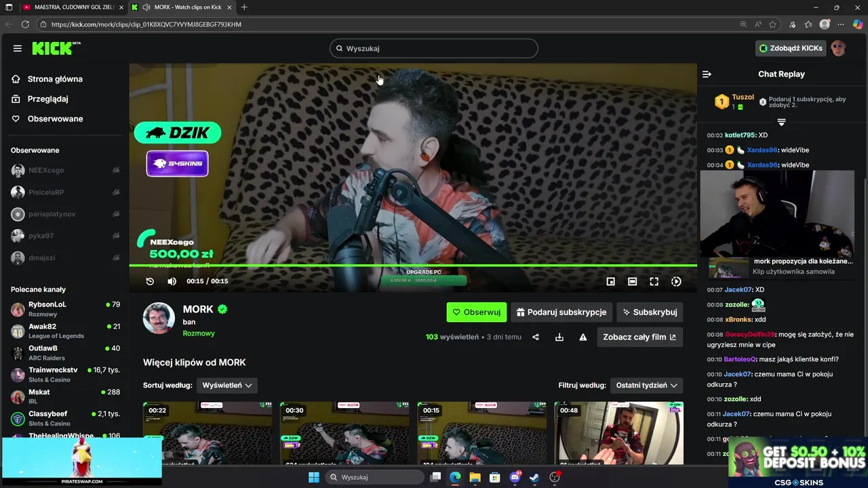868x488 pixels.
Task: Click the video progress bar
Action: click(413, 266)
